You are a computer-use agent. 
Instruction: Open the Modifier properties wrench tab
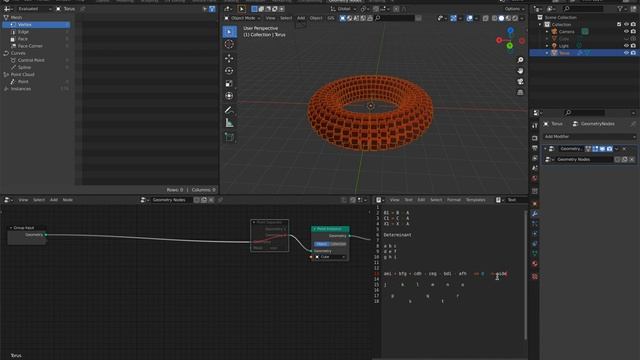click(x=535, y=213)
